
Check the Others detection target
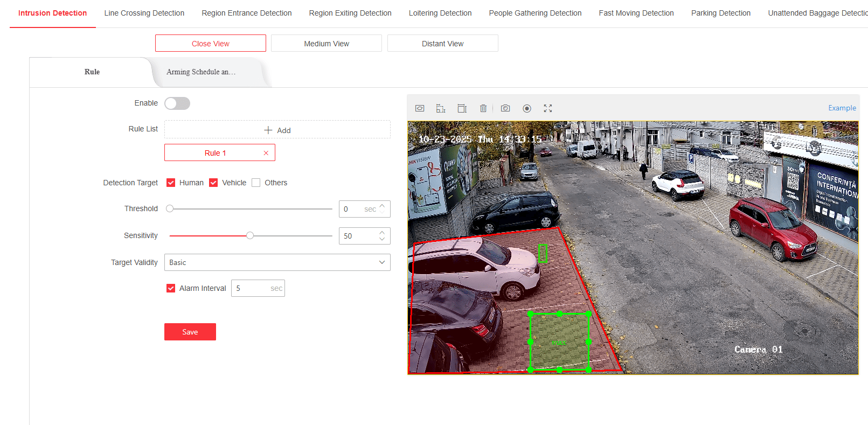click(256, 183)
